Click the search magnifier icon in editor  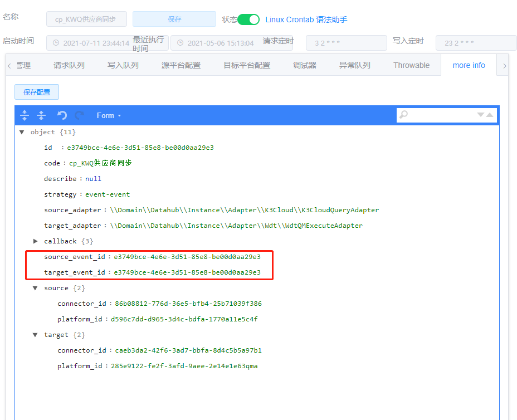[403, 115]
